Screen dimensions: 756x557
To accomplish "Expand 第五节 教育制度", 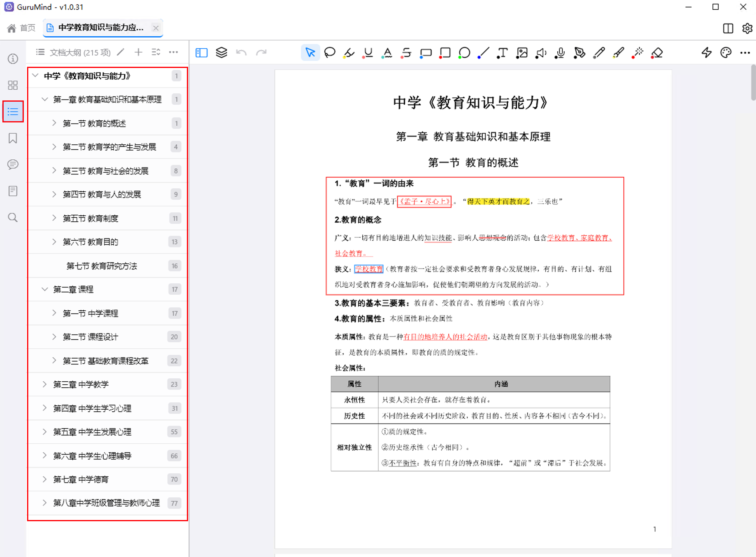I will click(x=54, y=218).
